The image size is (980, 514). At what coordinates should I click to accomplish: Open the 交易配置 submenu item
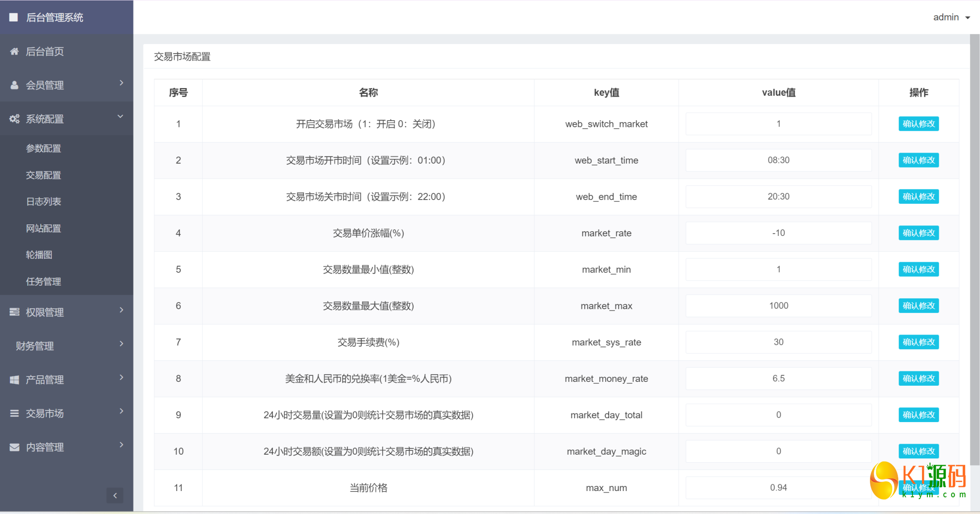coord(44,175)
